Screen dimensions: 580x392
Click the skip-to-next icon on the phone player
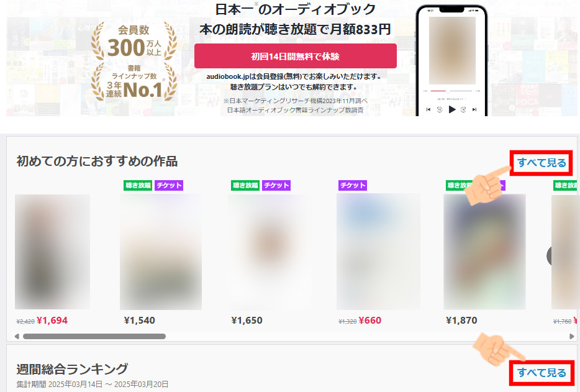click(x=474, y=109)
